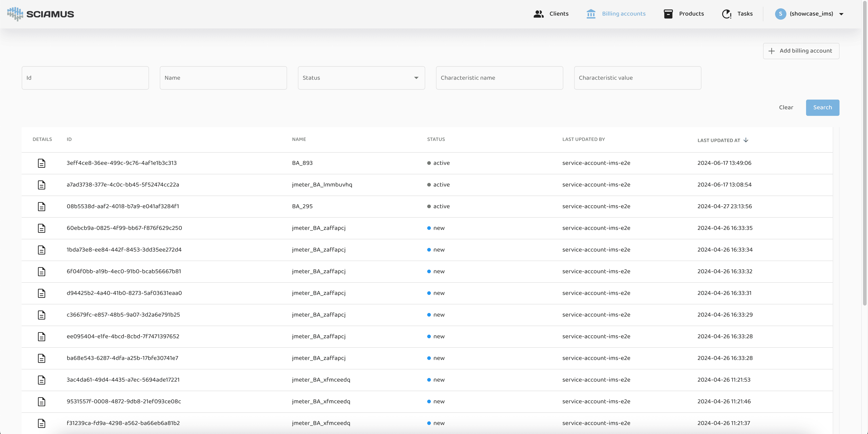868x434 pixels.
Task: Sort by Last Updated At arrow
Action: [x=746, y=140]
